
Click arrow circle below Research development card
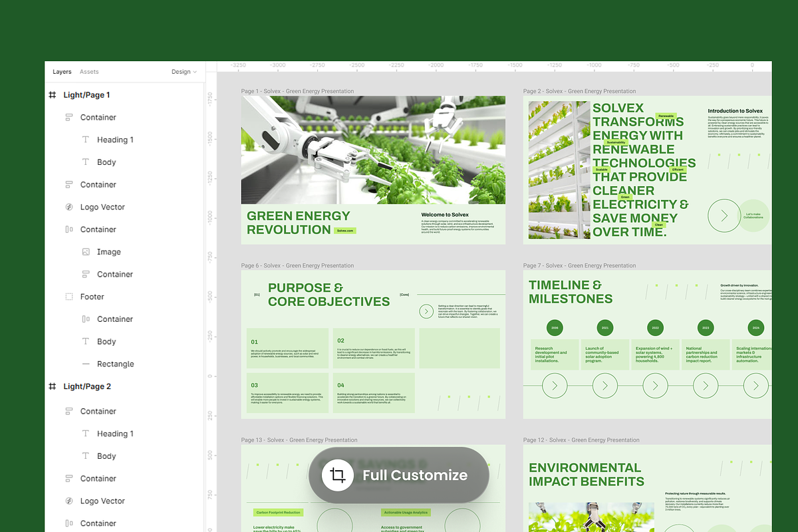tap(555, 386)
